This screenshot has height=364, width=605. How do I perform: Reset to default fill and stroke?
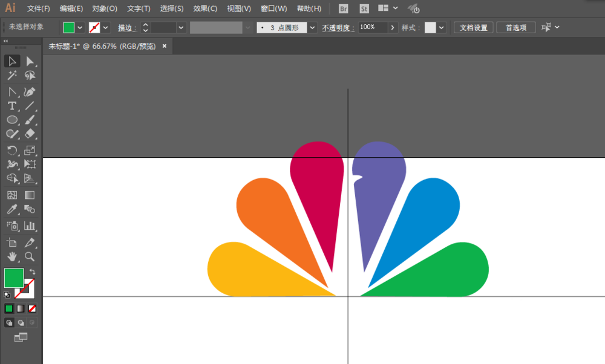(x=7, y=295)
